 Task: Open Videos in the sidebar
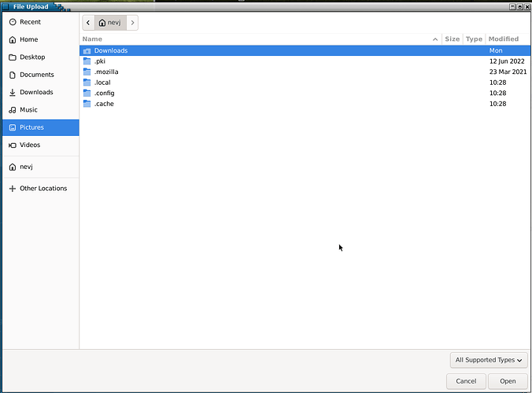click(41, 145)
